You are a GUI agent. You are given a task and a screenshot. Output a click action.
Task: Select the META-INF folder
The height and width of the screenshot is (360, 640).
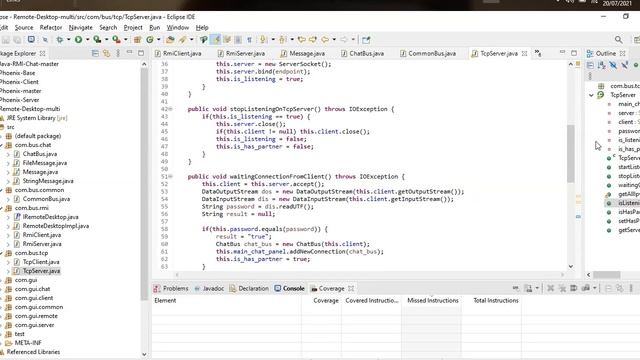pos(28,343)
